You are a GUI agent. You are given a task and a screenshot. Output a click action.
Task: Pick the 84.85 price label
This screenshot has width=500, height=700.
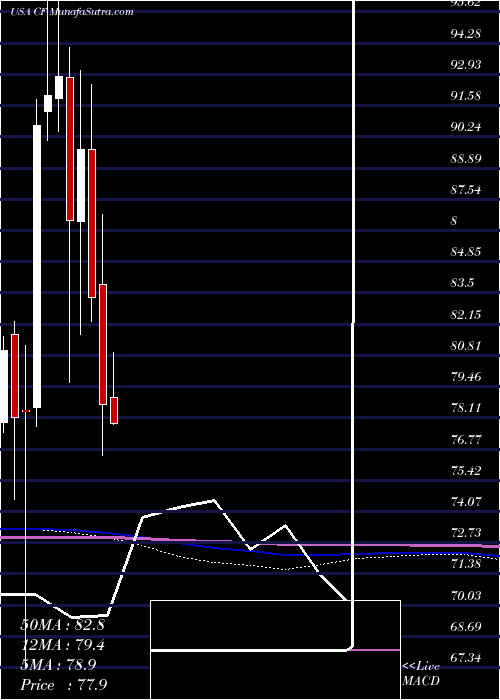[x=465, y=252]
